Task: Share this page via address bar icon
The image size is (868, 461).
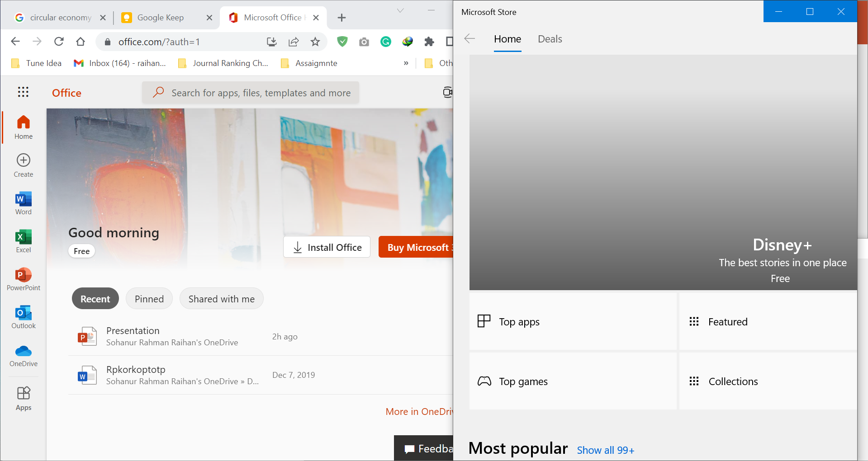Action: 294,42
